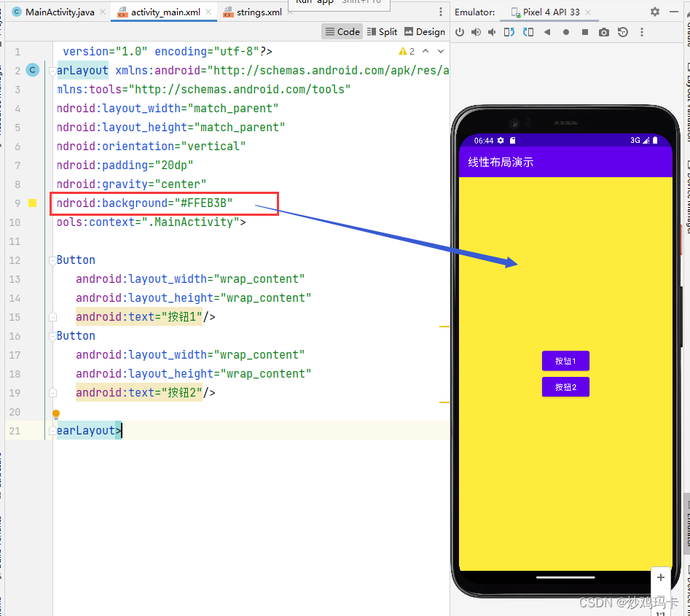Tap 按钮2 button in emulator
690x616 pixels.
(x=565, y=387)
